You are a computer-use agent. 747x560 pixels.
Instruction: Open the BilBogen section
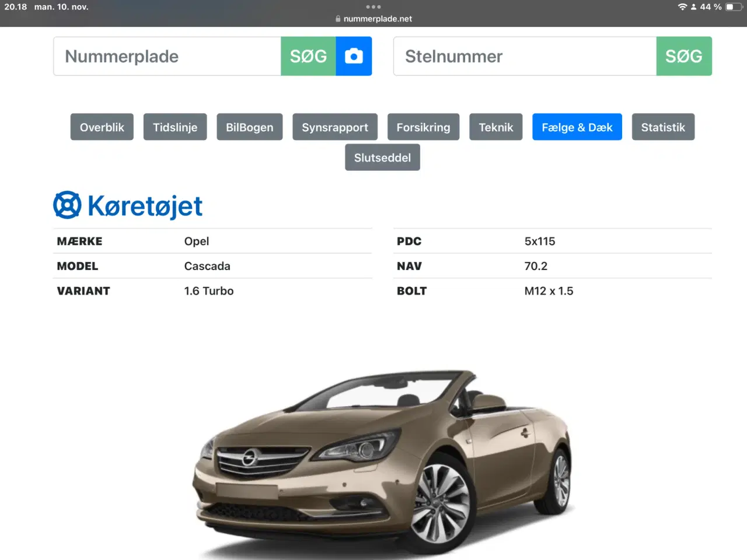[x=250, y=127]
